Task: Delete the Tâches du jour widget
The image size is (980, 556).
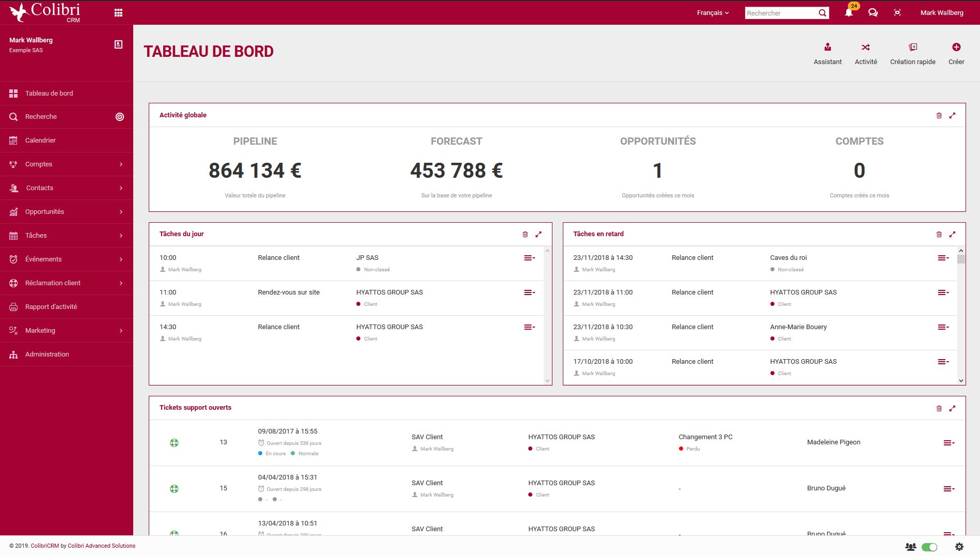Action: 525,234
